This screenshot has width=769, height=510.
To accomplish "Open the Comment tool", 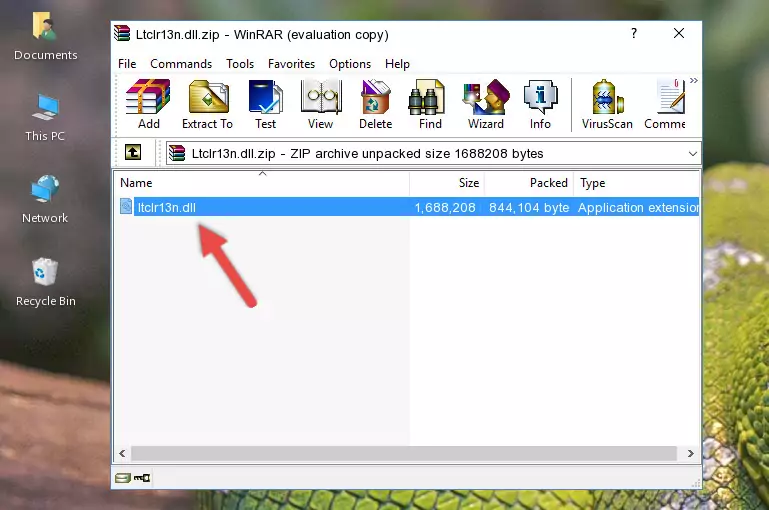I will (665, 104).
